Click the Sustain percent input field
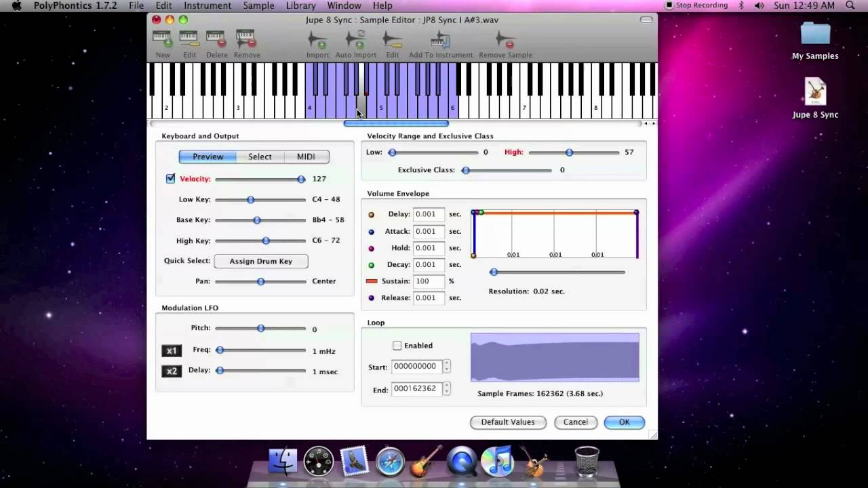Screen dimensions: 868x488 point(429,281)
